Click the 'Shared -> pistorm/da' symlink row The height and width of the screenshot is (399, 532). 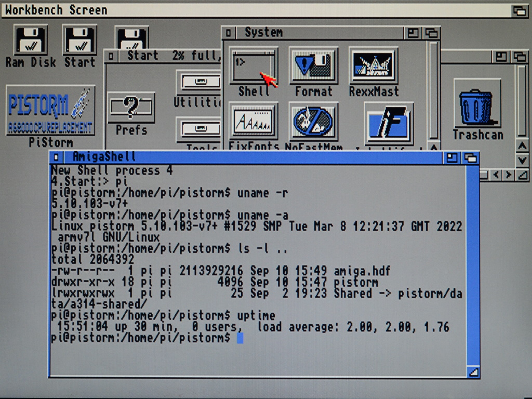[257, 294]
